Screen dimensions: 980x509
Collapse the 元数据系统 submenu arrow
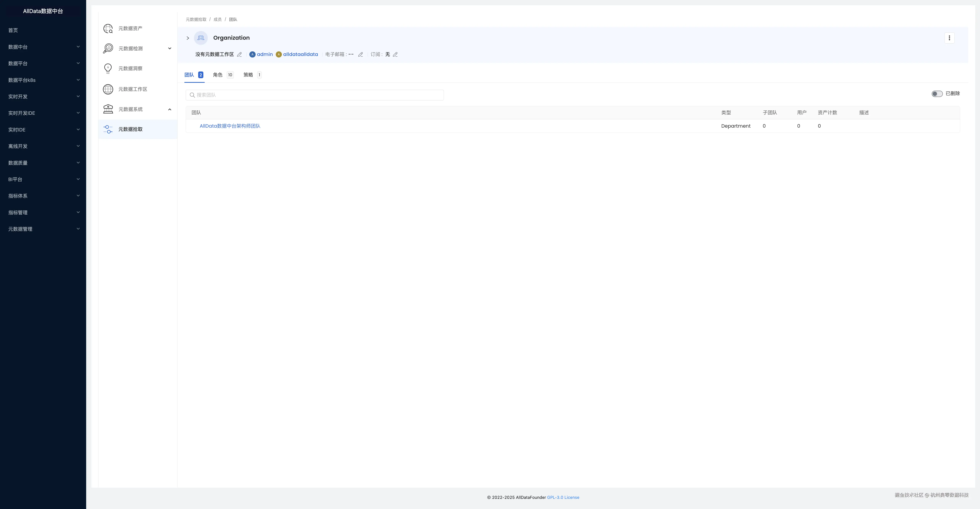tap(170, 109)
